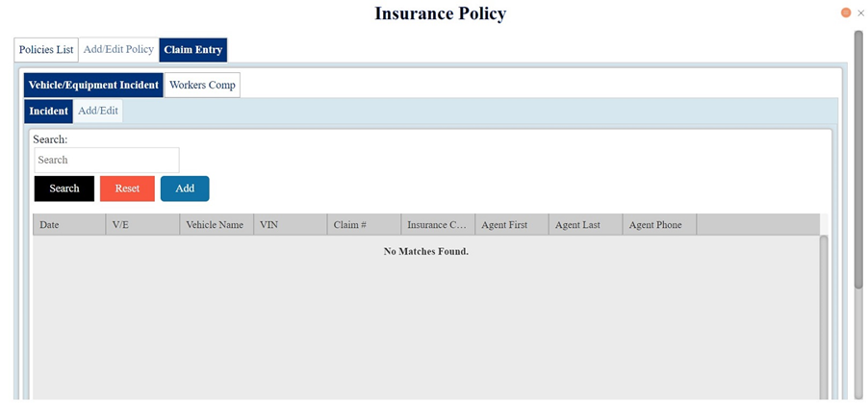868x403 pixels.
Task: Close the Insurance Policy dialog with X
Action: click(860, 13)
